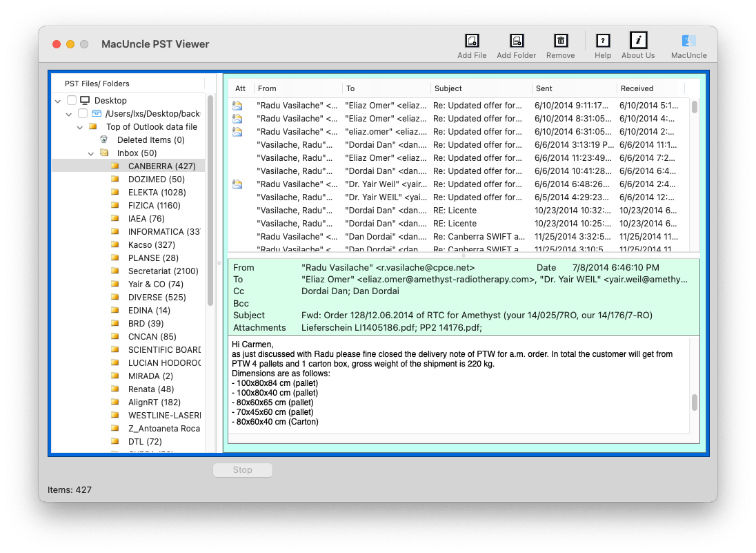Click folder icon next to FIZICA (1160)
Image resolution: width=756 pixels, height=553 pixels.
pos(115,204)
